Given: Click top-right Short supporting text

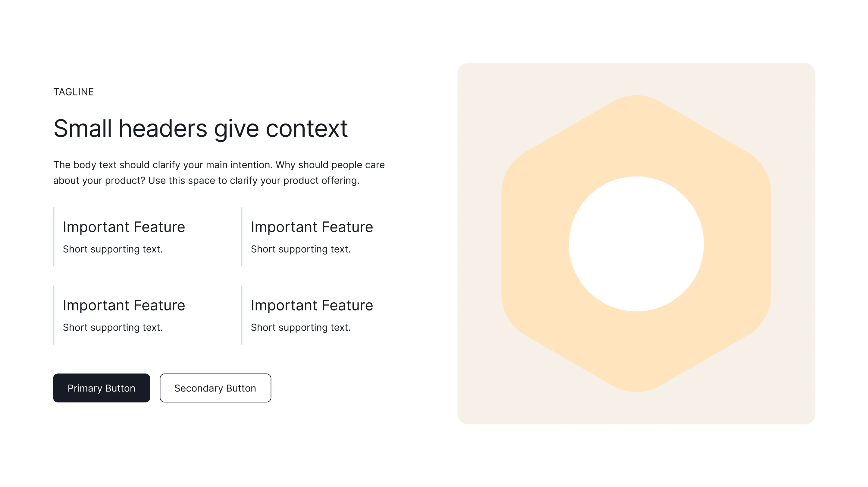Looking at the screenshot, I should pyautogui.click(x=301, y=249).
